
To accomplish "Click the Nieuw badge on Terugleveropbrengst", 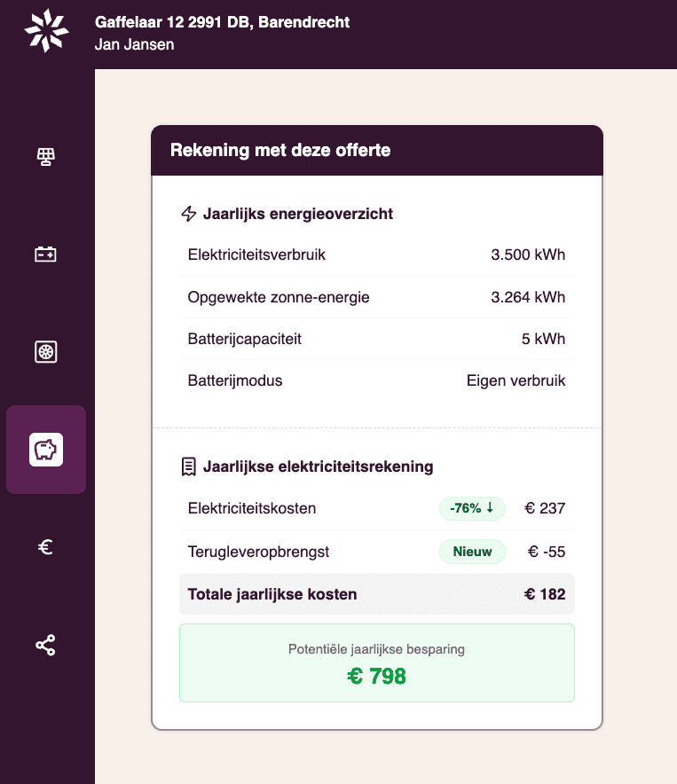I will [x=472, y=552].
